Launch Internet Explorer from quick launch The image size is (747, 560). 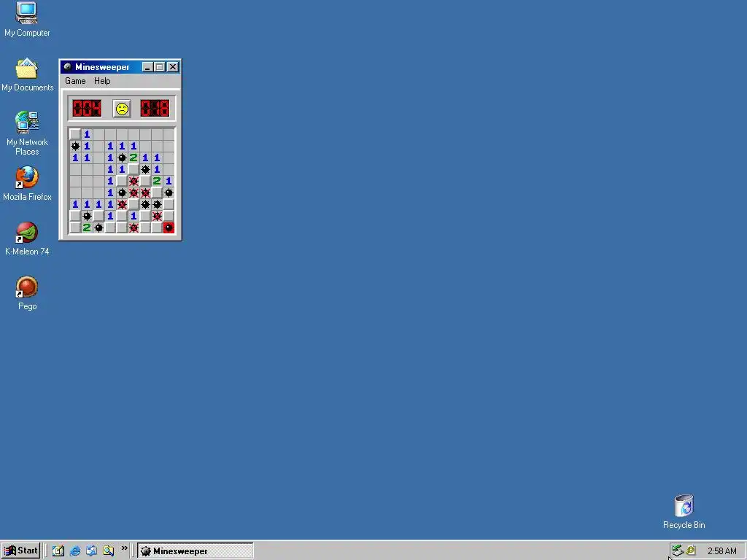coord(75,551)
